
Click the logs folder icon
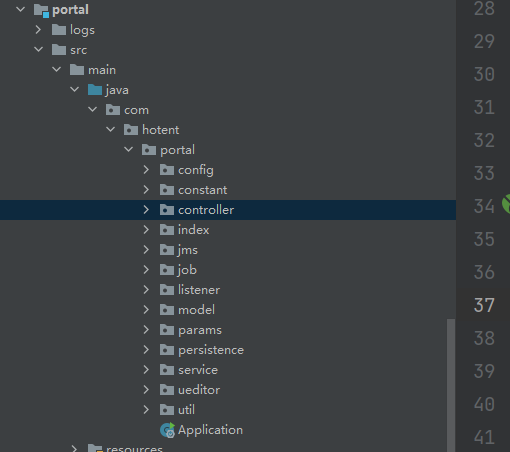[x=59, y=30]
